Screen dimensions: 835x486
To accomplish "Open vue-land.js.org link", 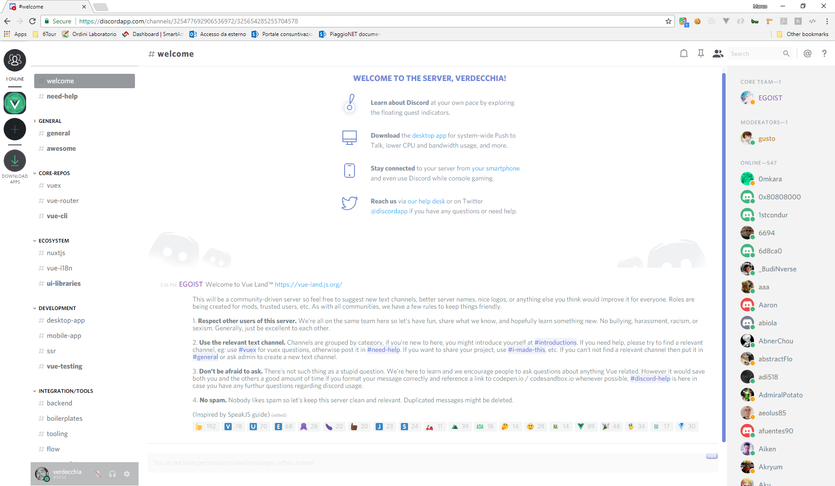I will [x=308, y=284].
